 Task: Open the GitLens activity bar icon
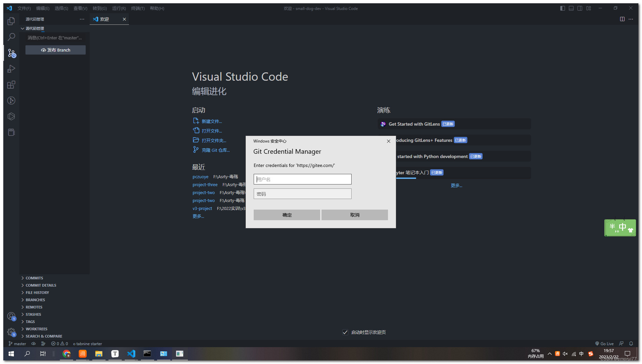tap(11, 101)
